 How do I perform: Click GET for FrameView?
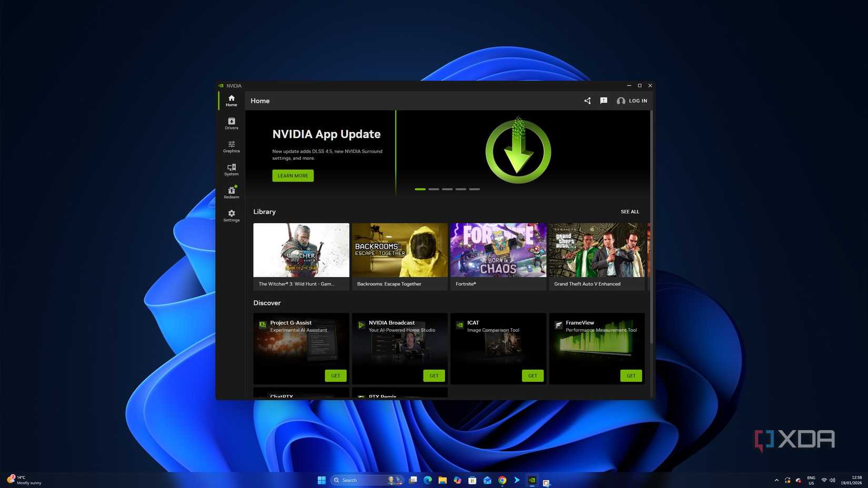click(630, 375)
